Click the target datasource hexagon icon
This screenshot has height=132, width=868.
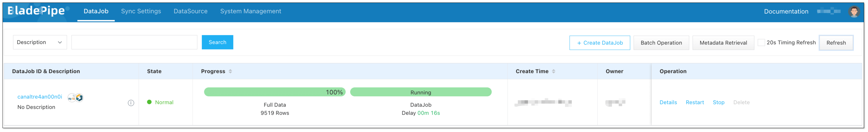[79, 97]
